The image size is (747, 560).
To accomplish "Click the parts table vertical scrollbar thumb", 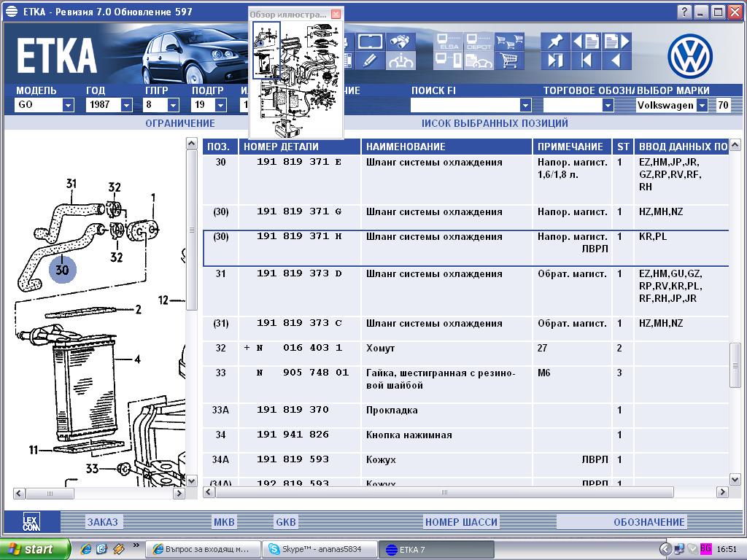I will click(x=735, y=364).
